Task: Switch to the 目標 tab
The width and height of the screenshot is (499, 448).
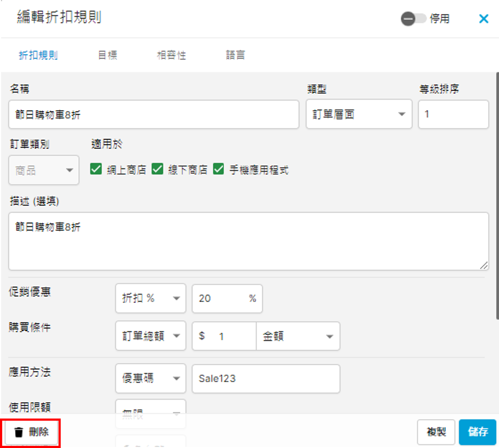Action: pos(108,55)
